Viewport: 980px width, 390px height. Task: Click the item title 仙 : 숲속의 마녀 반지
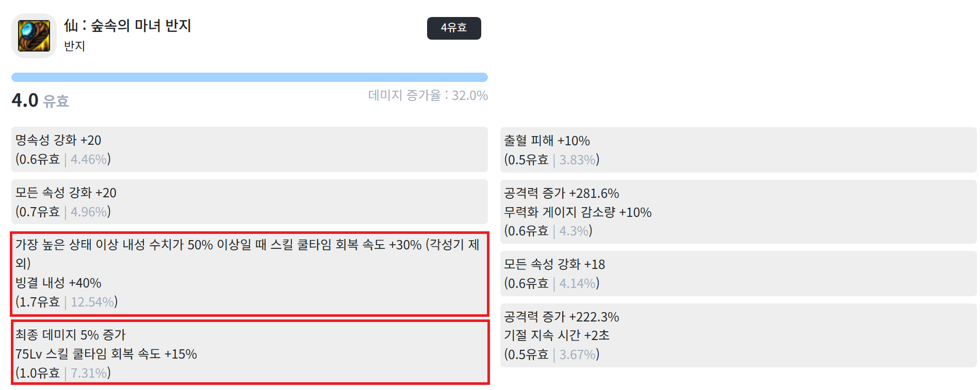(x=127, y=25)
